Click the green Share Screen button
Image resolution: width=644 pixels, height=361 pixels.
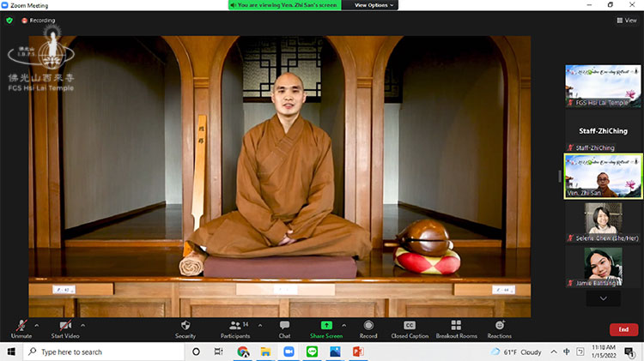point(326,329)
